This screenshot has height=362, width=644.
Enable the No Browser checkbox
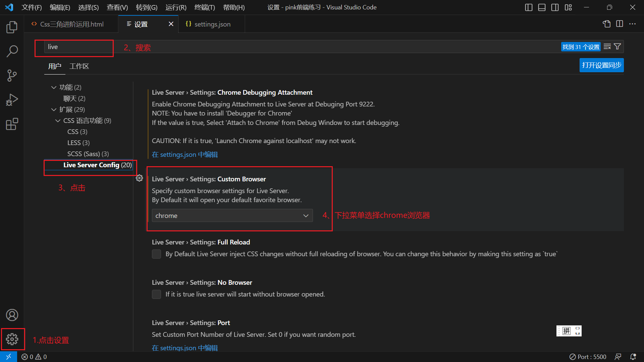click(x=156, y=294)
